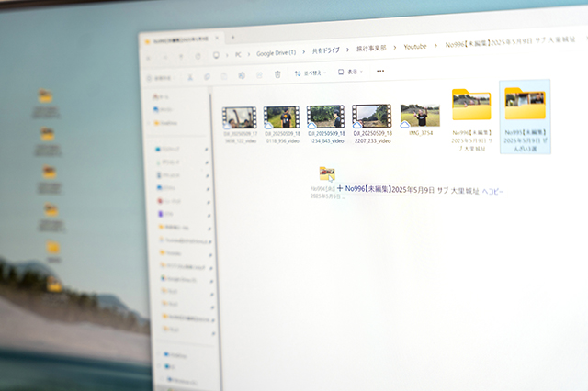Open Home in the navigation pane
The image size is (588, 391).
pyautogui.click(x=161, y=96)
